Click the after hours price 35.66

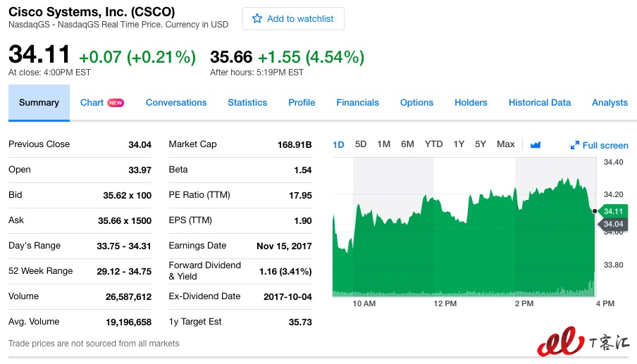tap(231, 57)
